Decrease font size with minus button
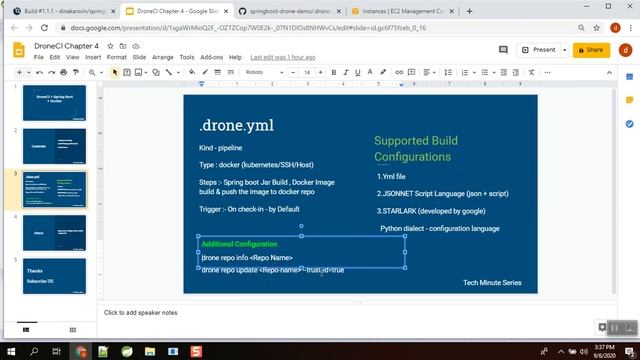This screenshot has width=640, height=360. (293, 73)
